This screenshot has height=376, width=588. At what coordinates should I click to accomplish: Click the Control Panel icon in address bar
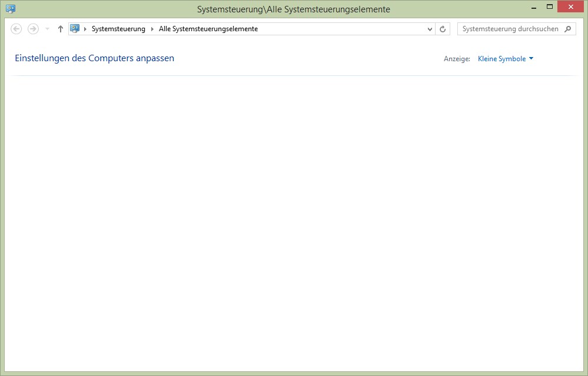[75, 28]
